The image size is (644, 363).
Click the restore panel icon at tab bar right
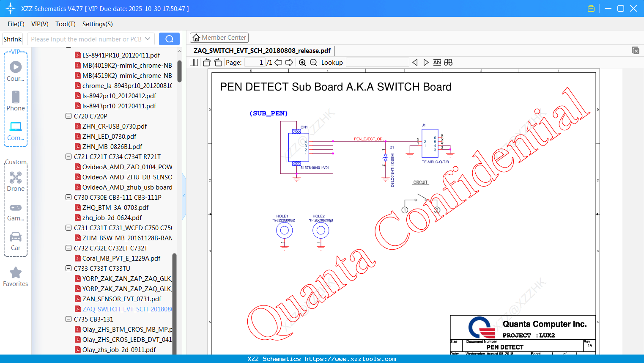click(x=636, y=50)
